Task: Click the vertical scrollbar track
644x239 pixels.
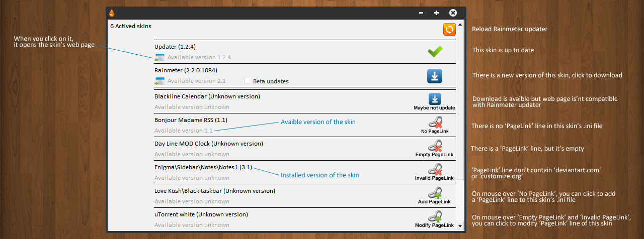Action: pyautogui.click(x=460, y=125)
